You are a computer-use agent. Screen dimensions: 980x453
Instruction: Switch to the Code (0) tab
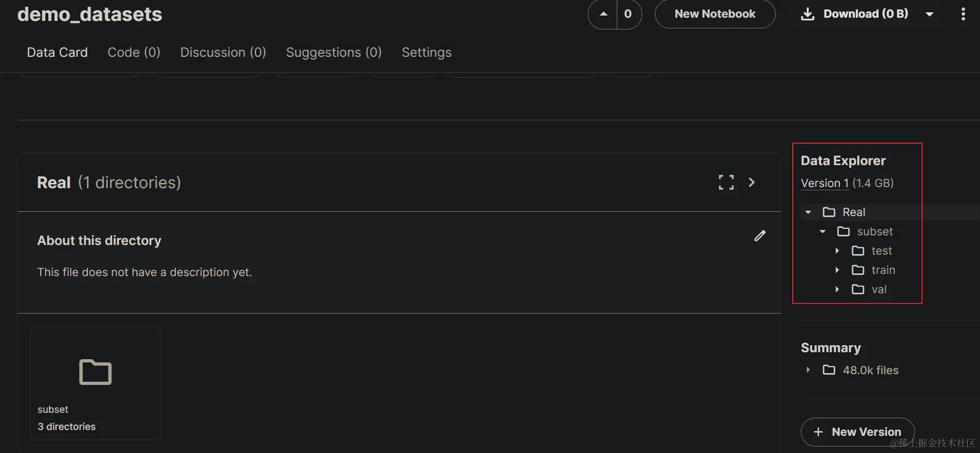click(134, 53)
